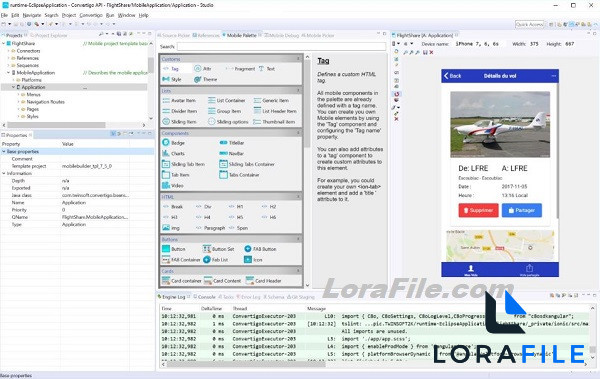The width and height of the screenshot is (600, 379).
Task: Select the Styles tree item
Action: click(33, 116)
